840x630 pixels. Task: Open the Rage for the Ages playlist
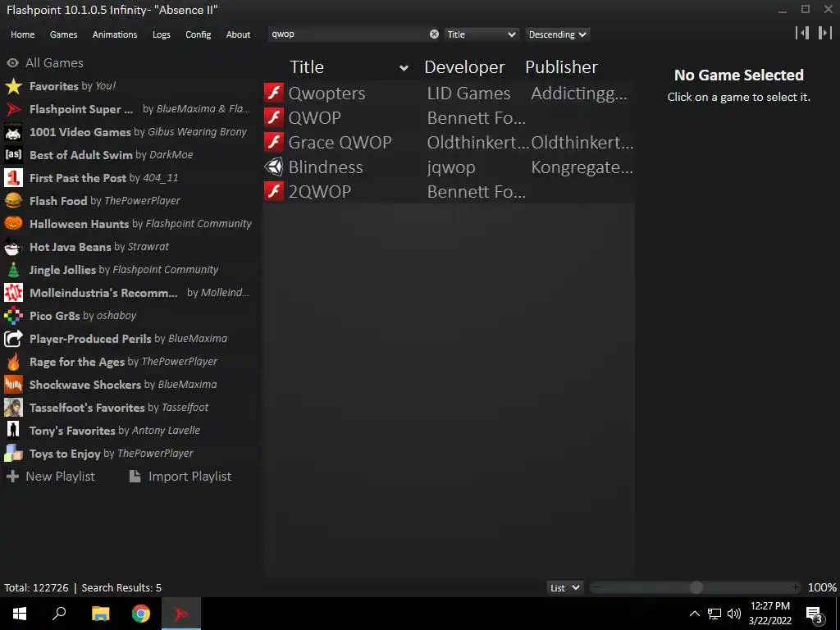coord(127,362)
